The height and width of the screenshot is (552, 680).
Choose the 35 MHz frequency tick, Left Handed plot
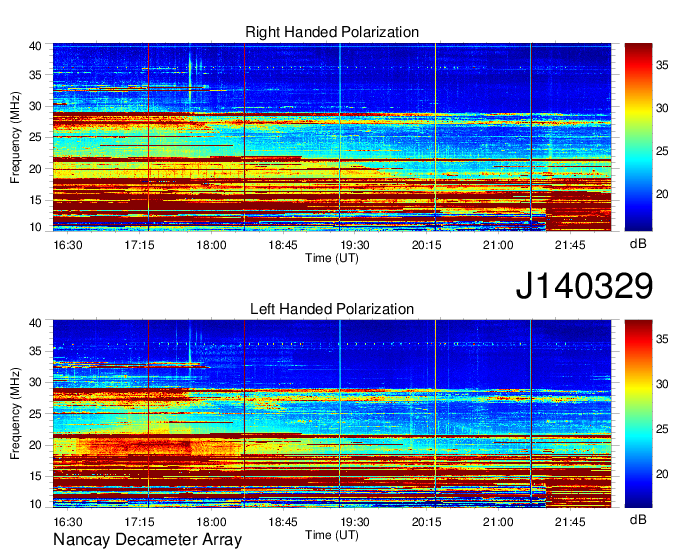click(x=35, y=351)
